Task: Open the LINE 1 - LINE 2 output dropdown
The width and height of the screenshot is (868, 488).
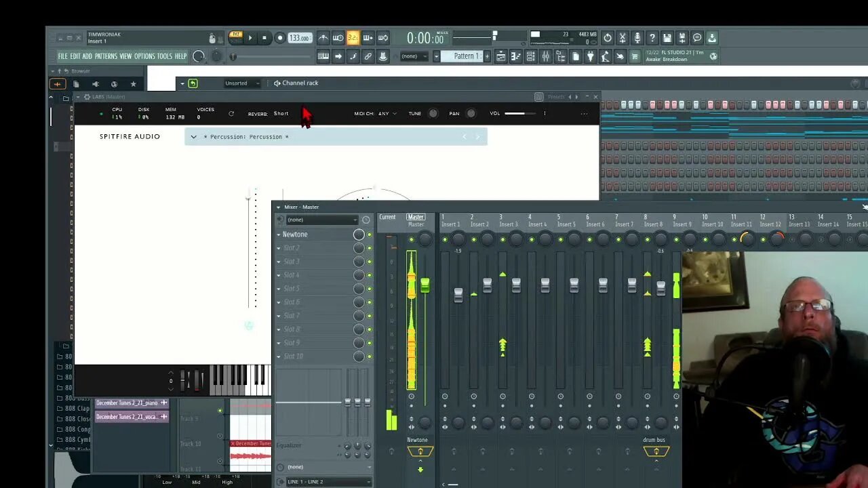Action: pyautogui.click(x=329, y=482)
